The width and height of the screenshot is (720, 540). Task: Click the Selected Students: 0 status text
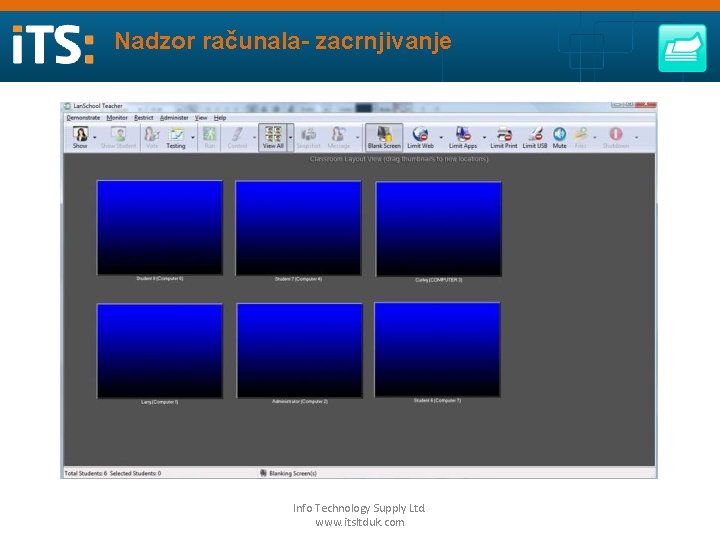[x=135, y=473]
